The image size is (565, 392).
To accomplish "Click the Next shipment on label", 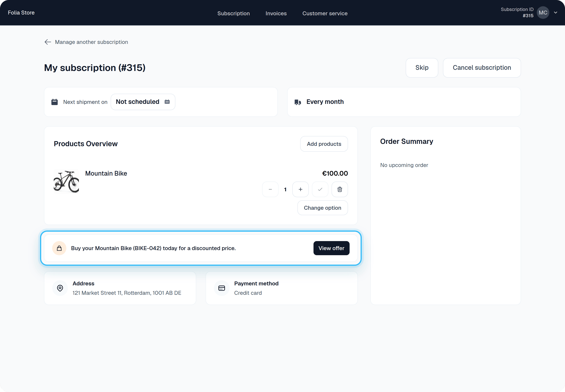I will (85, 102).
